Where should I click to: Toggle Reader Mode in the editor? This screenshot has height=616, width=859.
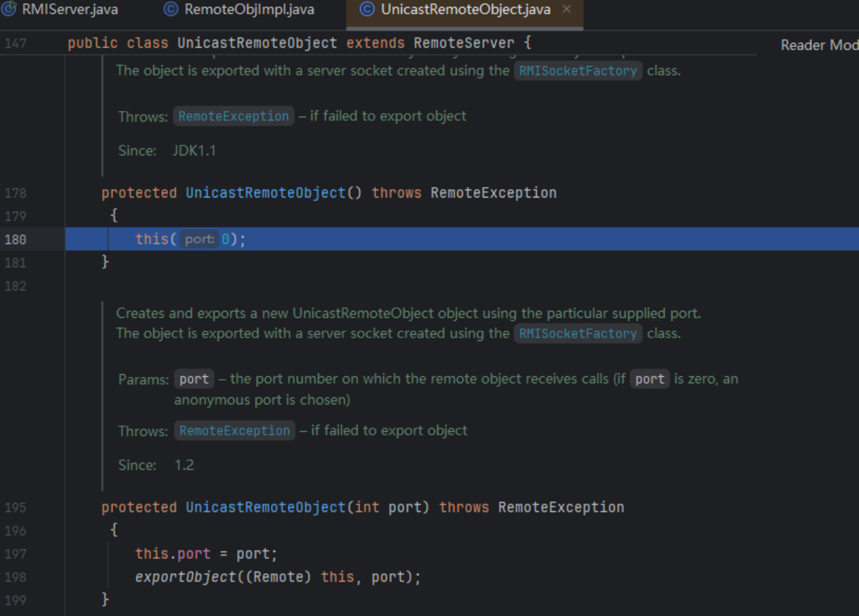[819, 45]
